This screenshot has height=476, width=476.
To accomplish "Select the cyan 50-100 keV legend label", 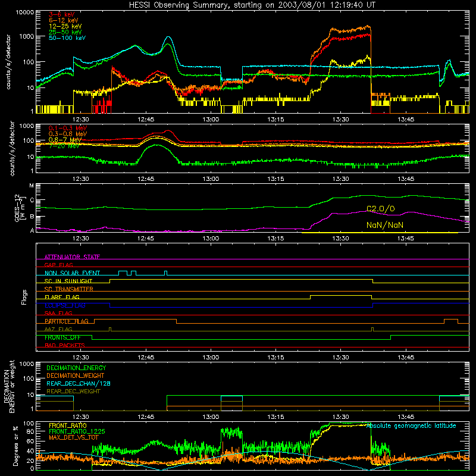I will [67, 38].
